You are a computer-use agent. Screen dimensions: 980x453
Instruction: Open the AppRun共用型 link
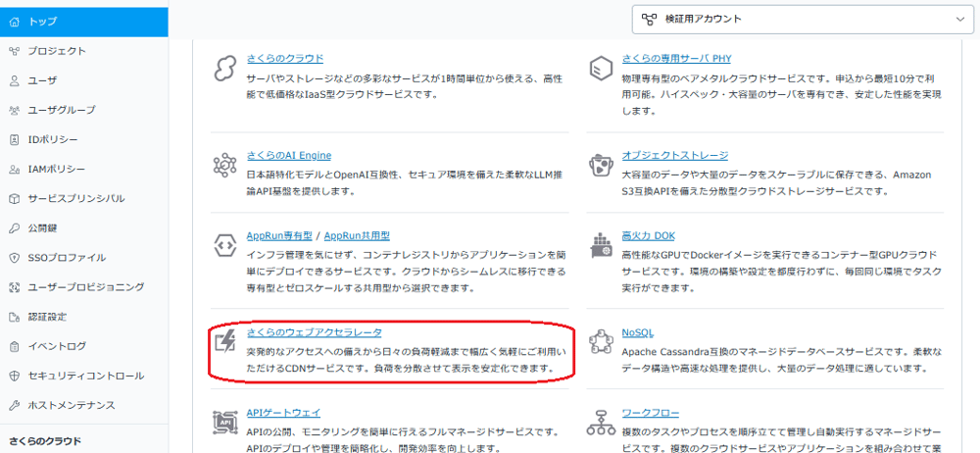point(357,236)
